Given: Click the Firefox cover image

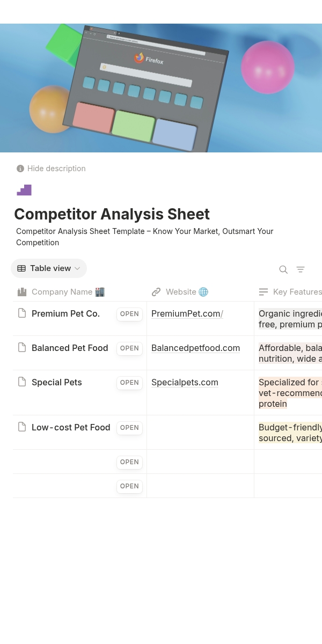Looking at the screenshot, I should pos(161,88).
